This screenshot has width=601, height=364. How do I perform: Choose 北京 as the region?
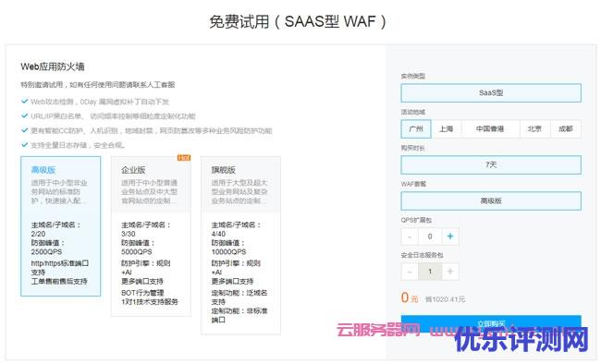click(534, 128)
